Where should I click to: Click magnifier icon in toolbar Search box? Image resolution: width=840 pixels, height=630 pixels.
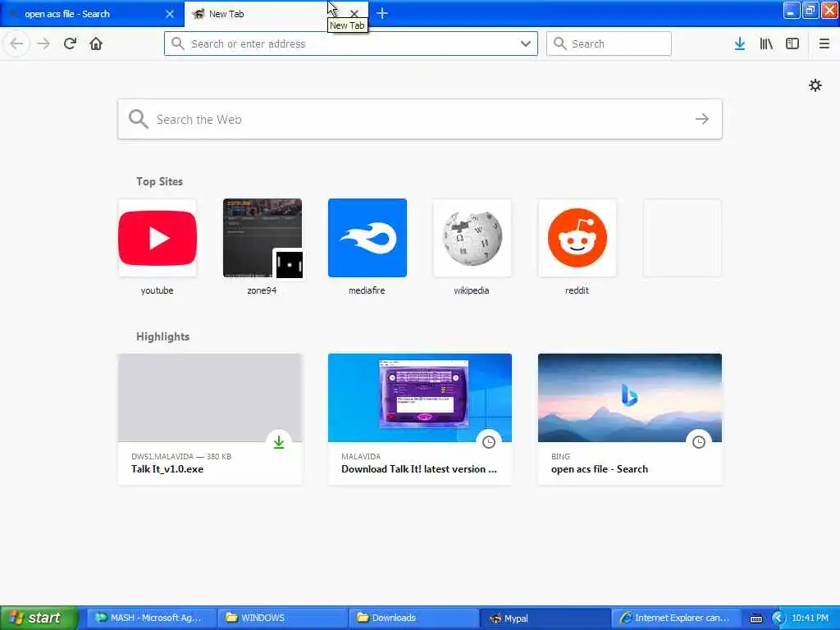click(559, 43)
